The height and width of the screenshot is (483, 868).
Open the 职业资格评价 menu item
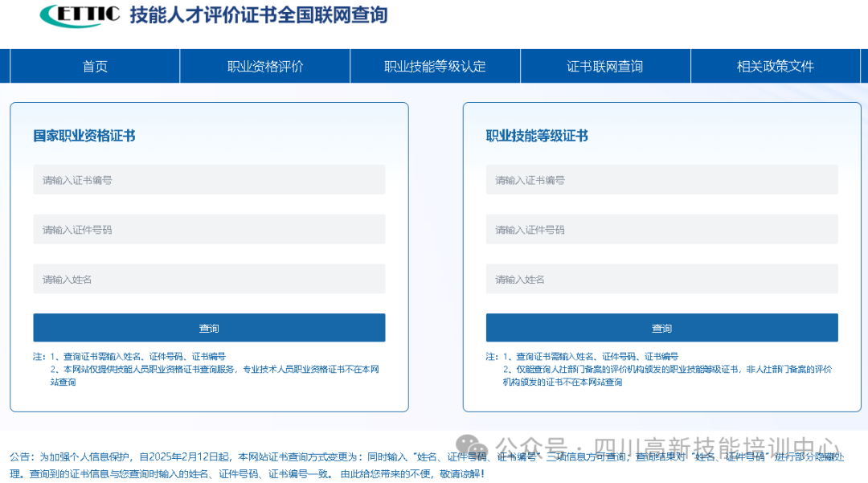(265, 67)
